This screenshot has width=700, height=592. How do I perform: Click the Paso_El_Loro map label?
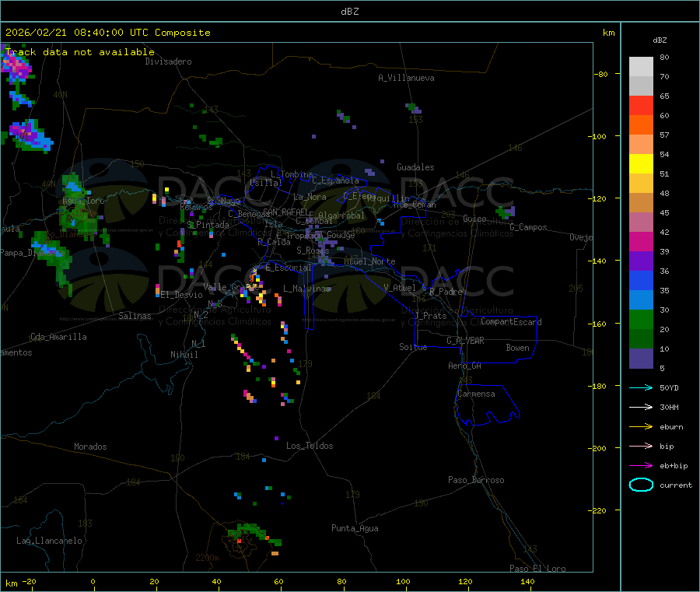coord(537,569)
